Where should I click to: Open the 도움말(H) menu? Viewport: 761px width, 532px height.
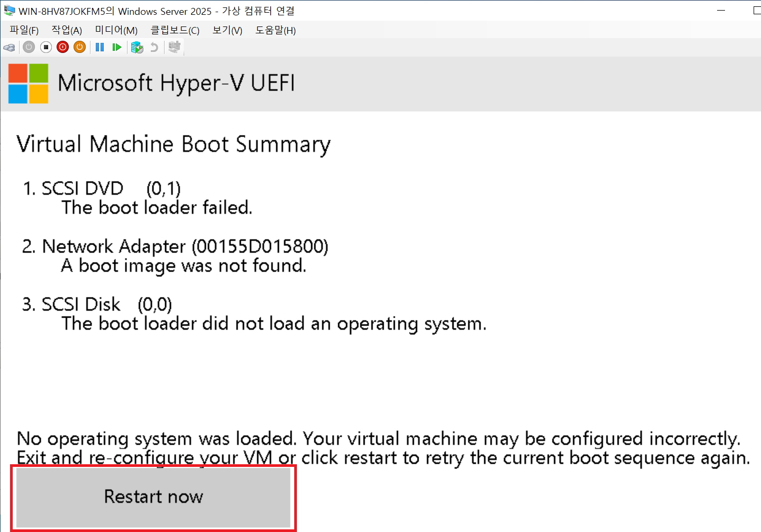[x=275, y=30]
